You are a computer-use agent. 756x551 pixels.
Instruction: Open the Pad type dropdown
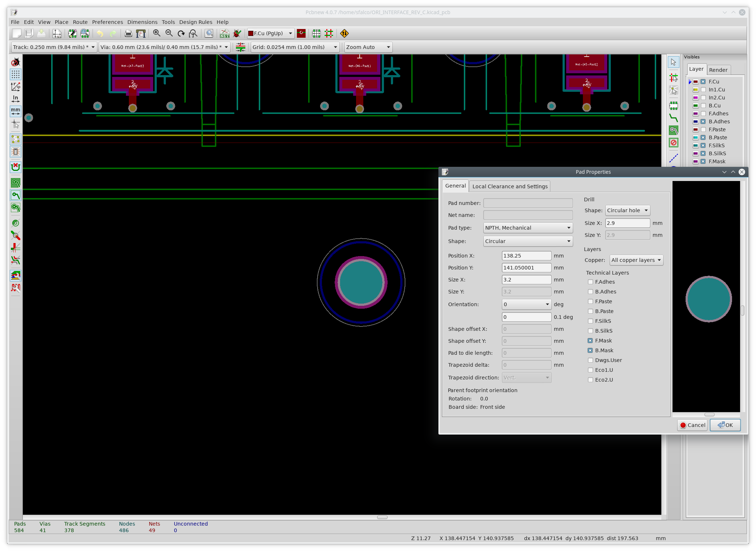tap(528, 228)
